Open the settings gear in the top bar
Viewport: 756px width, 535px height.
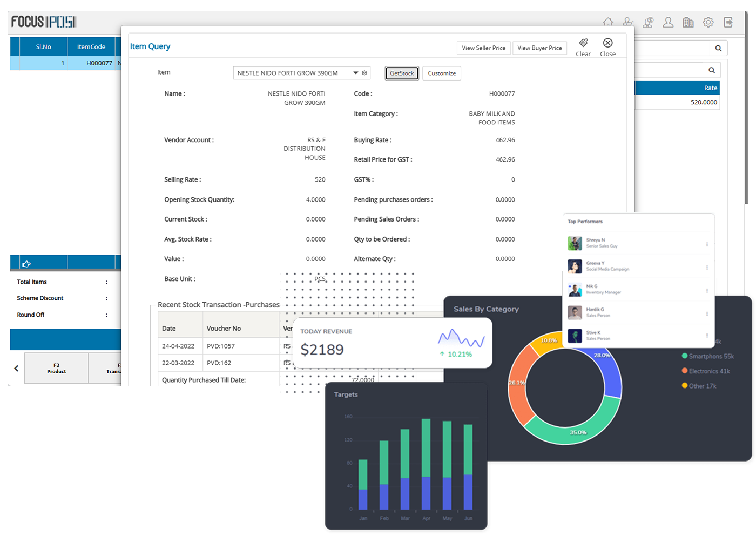[708, 22]
